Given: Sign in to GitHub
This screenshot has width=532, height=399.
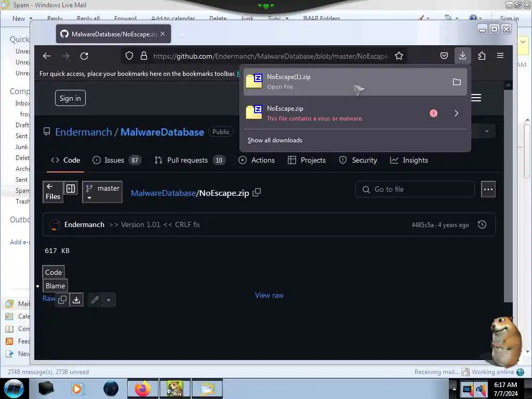Looking at the screenshot, I should (70, 98).
